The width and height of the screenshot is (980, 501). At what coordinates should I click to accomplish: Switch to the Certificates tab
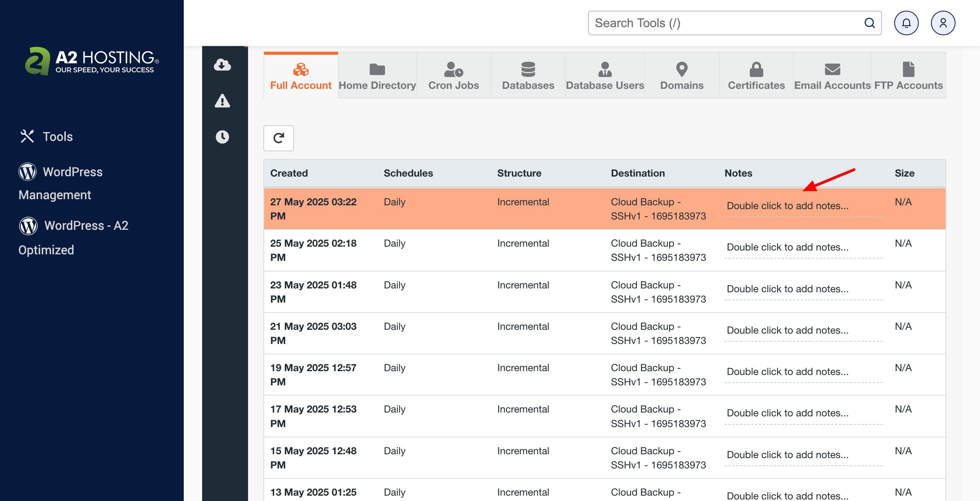pyautogui.click(x=756, y=76)
